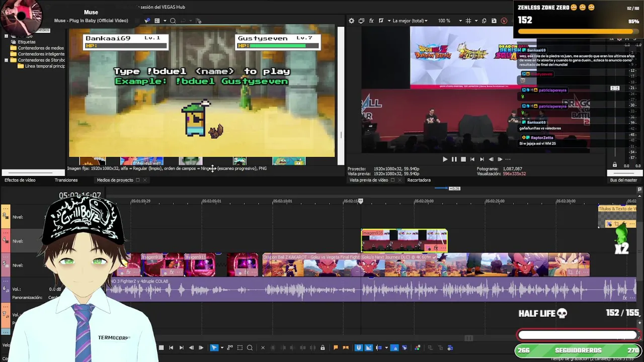Screen dimensions: 644x362
Task: Click the master bus volume fader handle
Action: [615, 88]
